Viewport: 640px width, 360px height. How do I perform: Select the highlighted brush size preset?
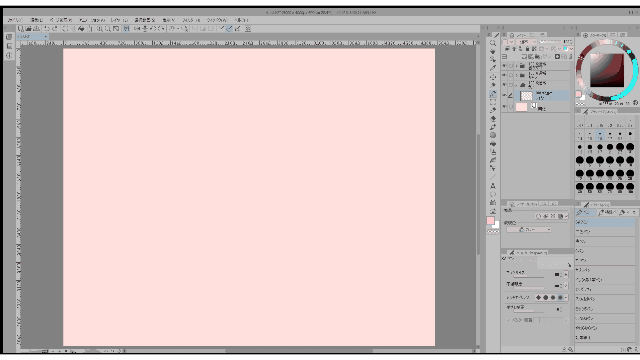pyautogui.click(x=600, y=134)
